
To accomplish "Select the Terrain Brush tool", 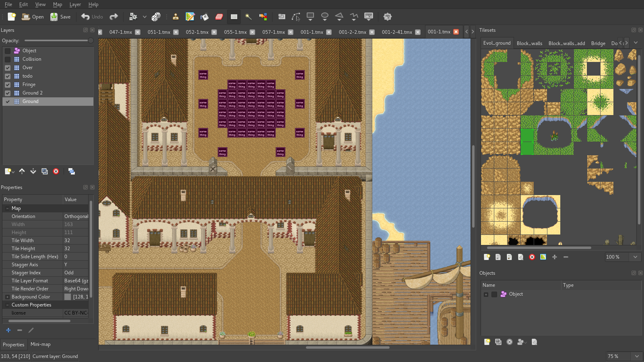I will pos(190,16).
